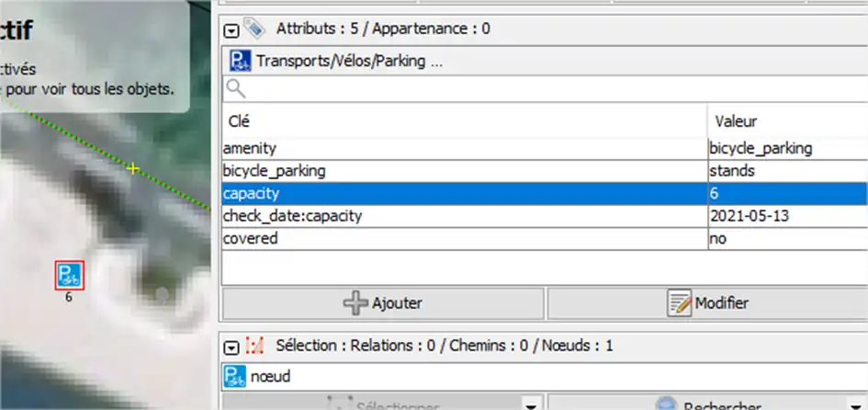Click the notepad pencil icon on Modifier
This screenshot has height=410, width=868.
point(680,302)
